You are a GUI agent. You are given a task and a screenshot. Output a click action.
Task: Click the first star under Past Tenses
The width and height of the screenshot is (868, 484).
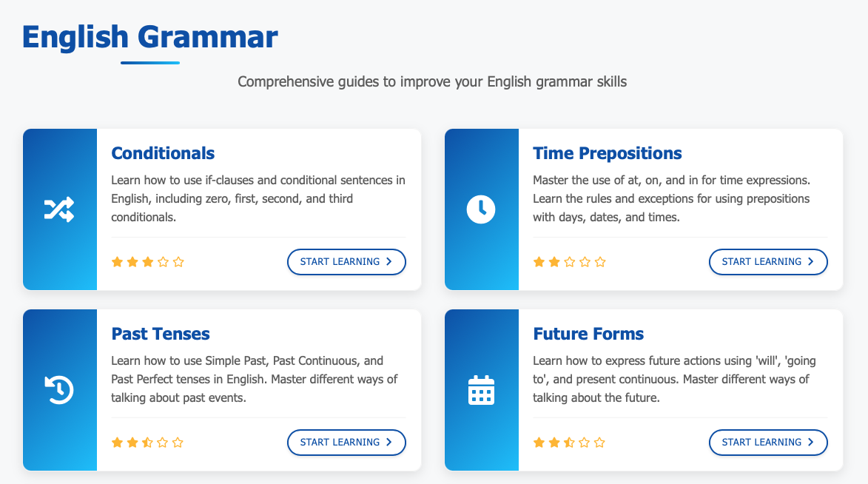(x=117, y=443)
